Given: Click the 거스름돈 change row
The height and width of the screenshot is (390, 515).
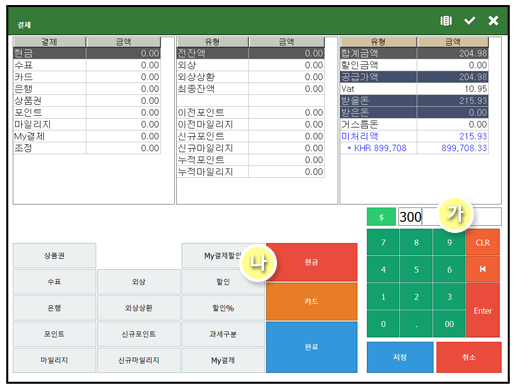Looking at the screenshot, I should coord(414,124).
